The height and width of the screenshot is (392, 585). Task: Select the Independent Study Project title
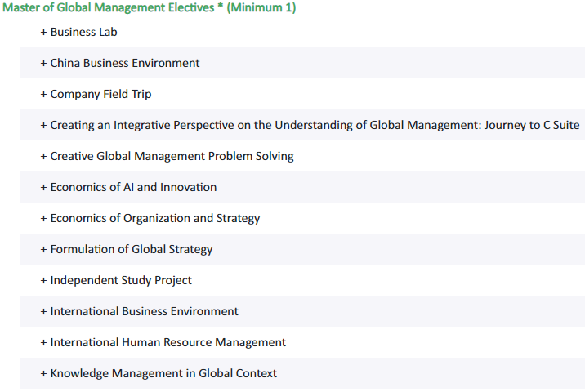121,280
